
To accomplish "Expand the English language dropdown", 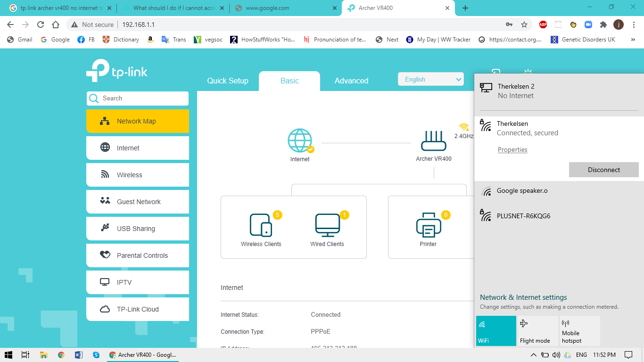I will point(431,79).
